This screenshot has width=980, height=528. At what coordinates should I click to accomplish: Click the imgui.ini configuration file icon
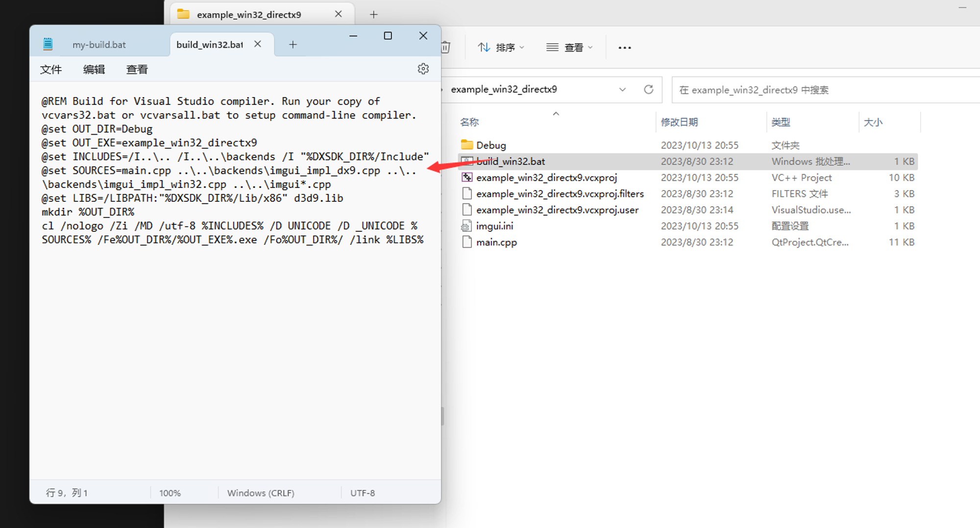coord(466,226)
